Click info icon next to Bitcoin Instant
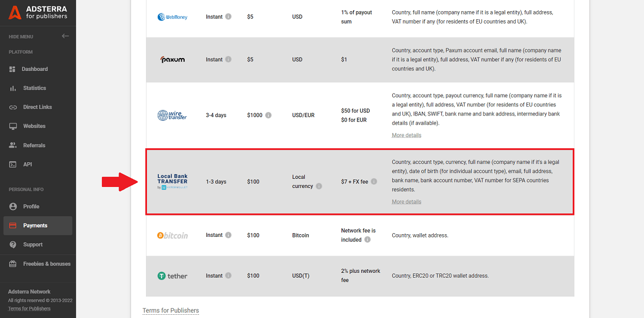This screenshot has height=318, width=644. (228, 235)
